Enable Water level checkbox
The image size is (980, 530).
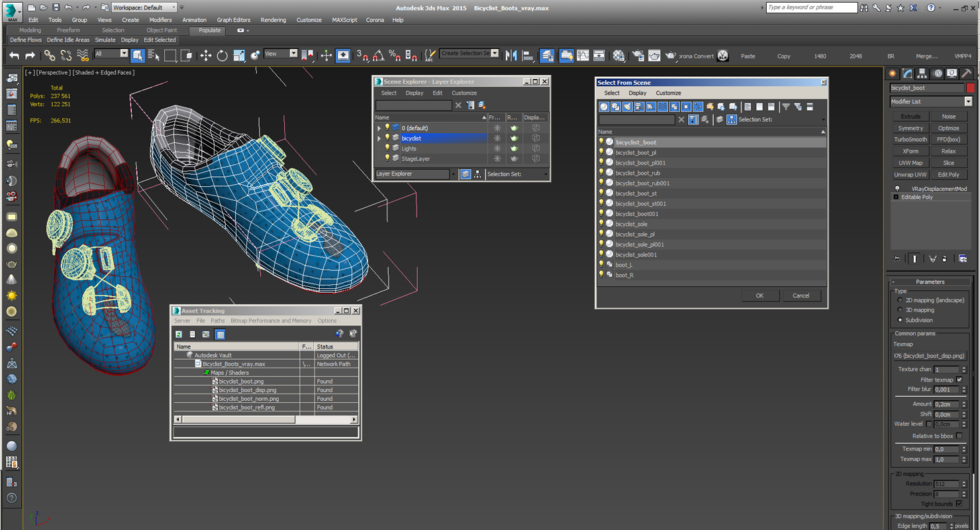tap(929, 424)
